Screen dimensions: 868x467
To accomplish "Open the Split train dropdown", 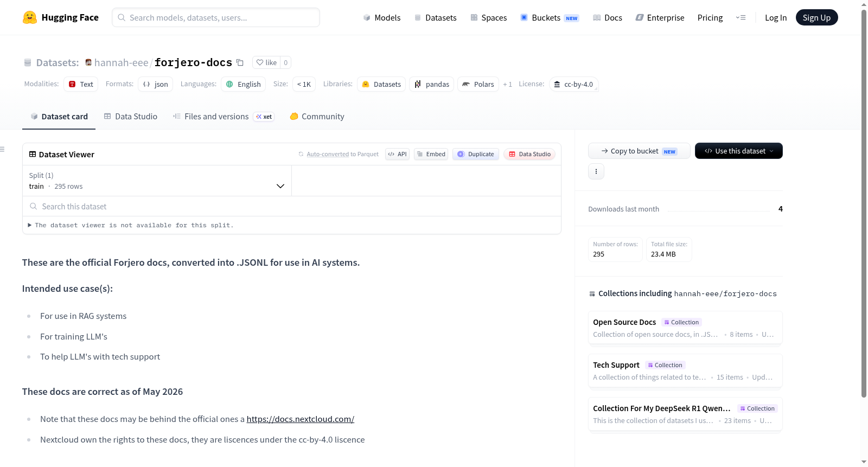I will click(157, 181).
